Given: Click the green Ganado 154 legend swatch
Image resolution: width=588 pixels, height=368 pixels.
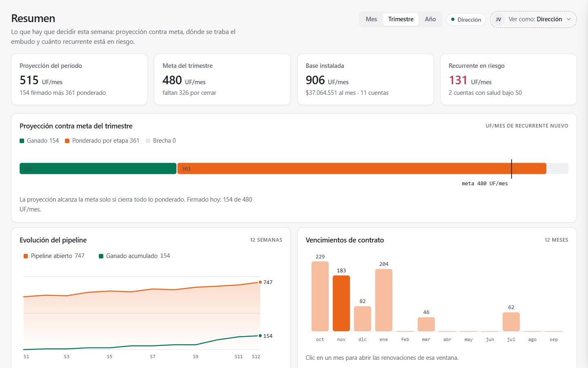Looking at the screenshot, I should [x=22, y=141].
